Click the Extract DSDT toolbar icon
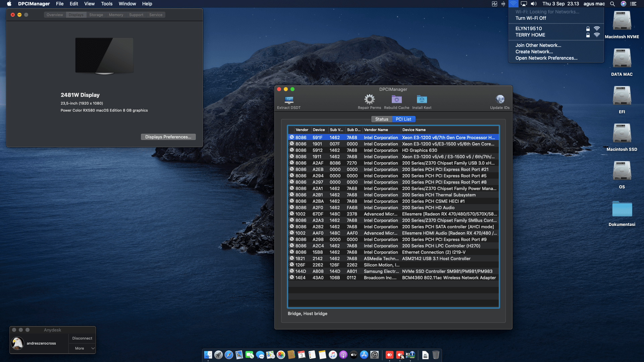Image resolution: width=644 pixels, height=362 pixels. pos(289,100)
